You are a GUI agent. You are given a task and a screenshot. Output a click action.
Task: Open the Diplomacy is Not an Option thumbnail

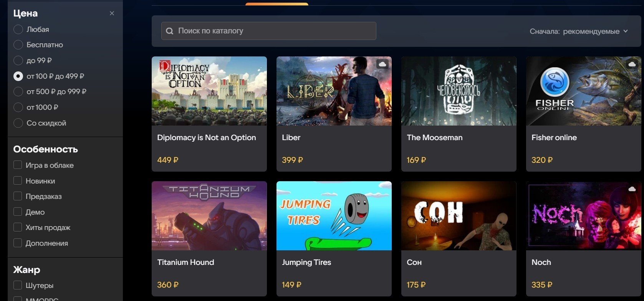(209, 91)
